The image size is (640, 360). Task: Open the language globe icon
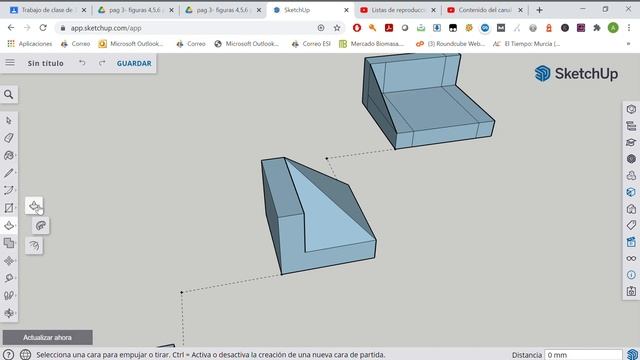coord(25,354)
